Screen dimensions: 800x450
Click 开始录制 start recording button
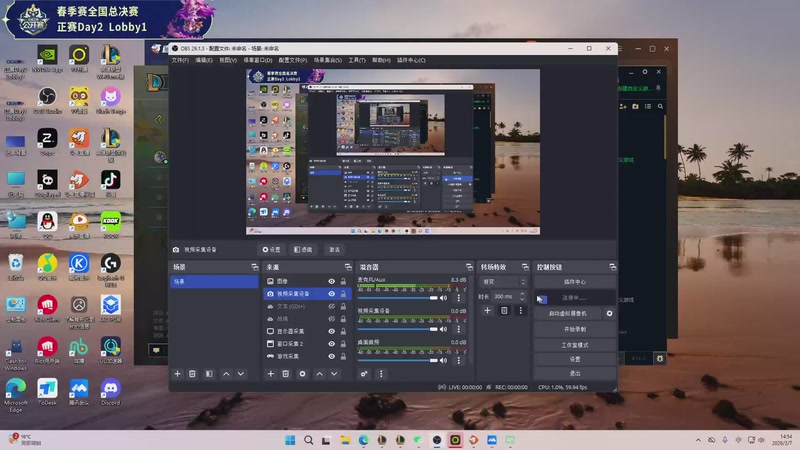[574, 329]
